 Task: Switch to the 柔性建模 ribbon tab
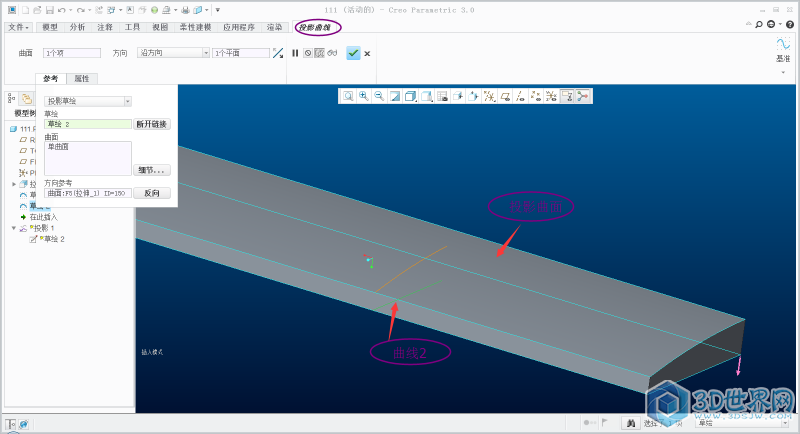click(x=195, y=27)
